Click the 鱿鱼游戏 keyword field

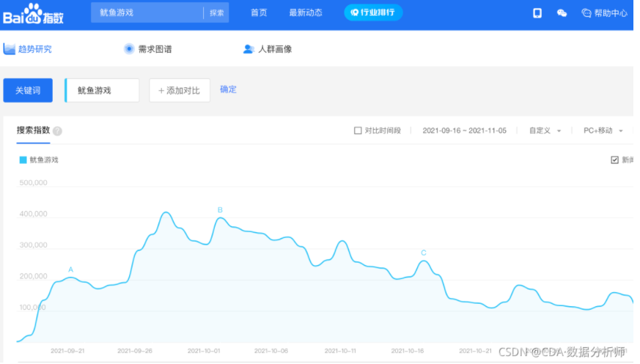point(102,91)
